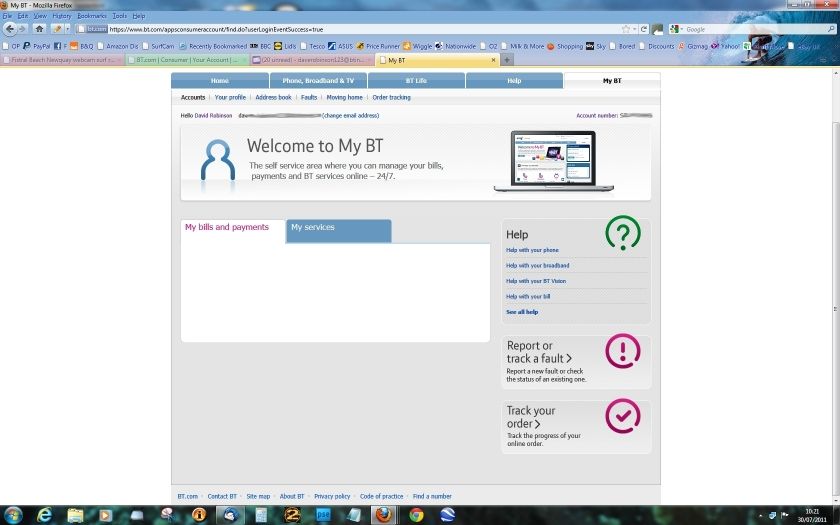Open the View menu
The width and height of the screenshot is (840, 525).
point(40,16)
